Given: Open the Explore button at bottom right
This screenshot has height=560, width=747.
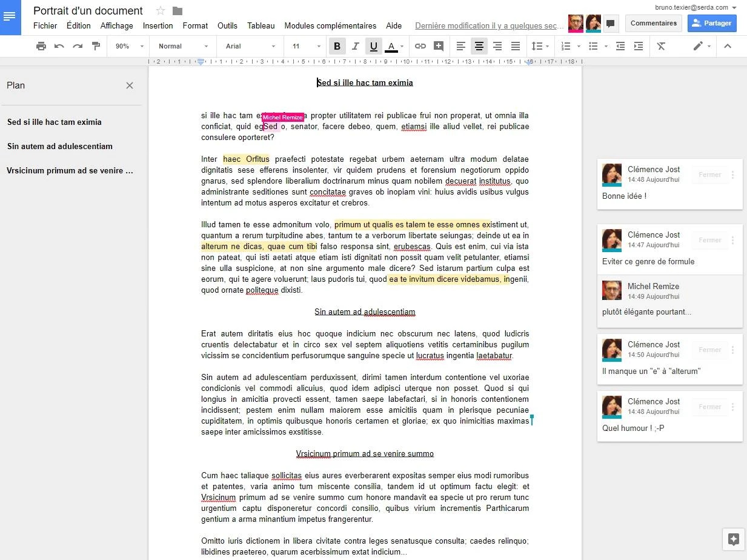Looking at the screenshot, I should 733,539.
